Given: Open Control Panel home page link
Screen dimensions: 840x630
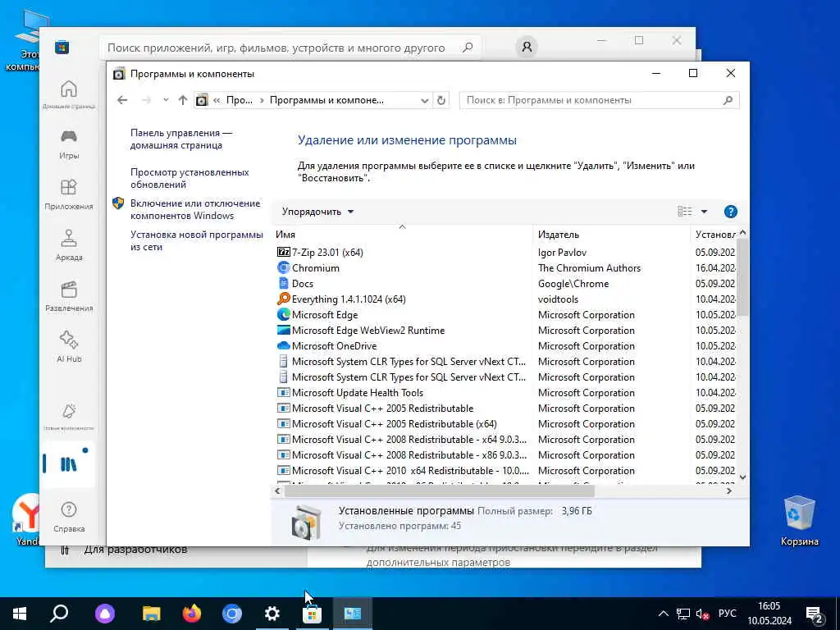Looking at the screenshot, I should [x=181, y=139].
